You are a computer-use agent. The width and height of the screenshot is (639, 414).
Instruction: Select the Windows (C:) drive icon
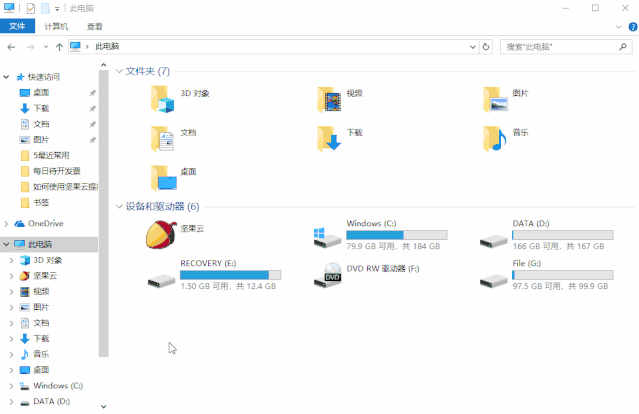coord(327,238)
